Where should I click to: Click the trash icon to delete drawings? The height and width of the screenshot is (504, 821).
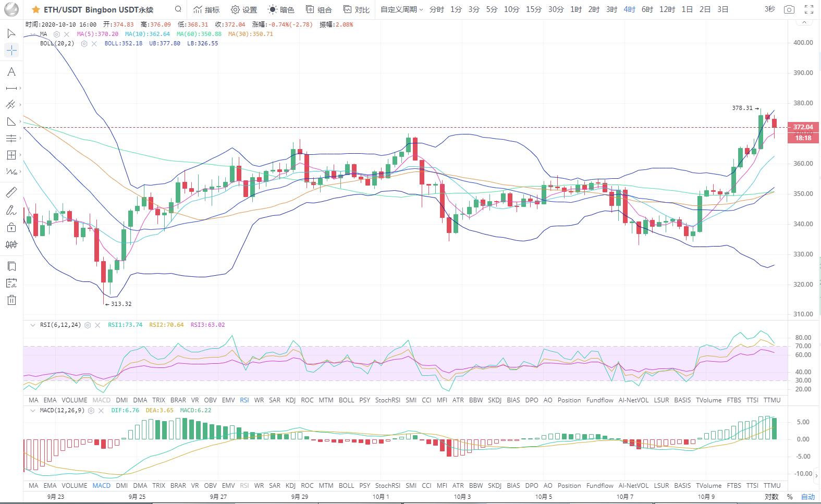point(11,300)
